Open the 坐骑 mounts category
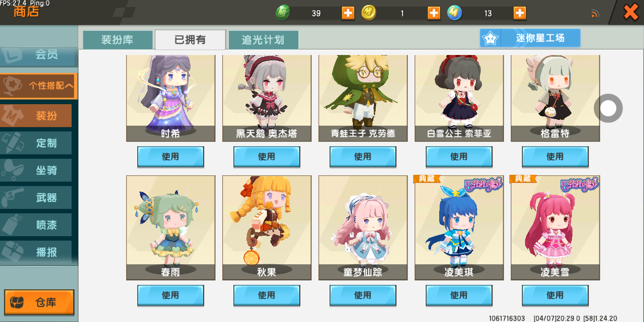 (36, 170)
